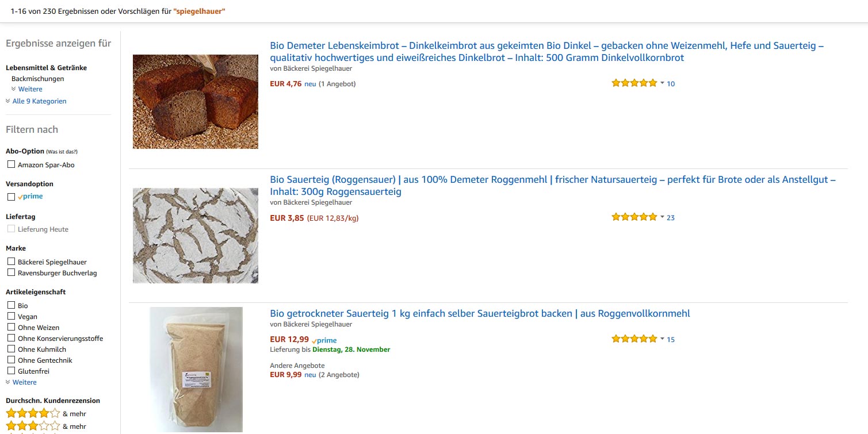This screenshot has width=868, height=434.
Task: Tick the prime shipping checkbox
Action: 11,197
